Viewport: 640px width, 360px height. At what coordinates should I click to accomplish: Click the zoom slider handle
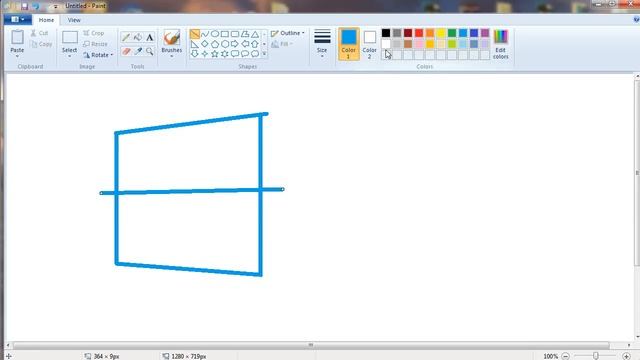click(x=596, y=356)
